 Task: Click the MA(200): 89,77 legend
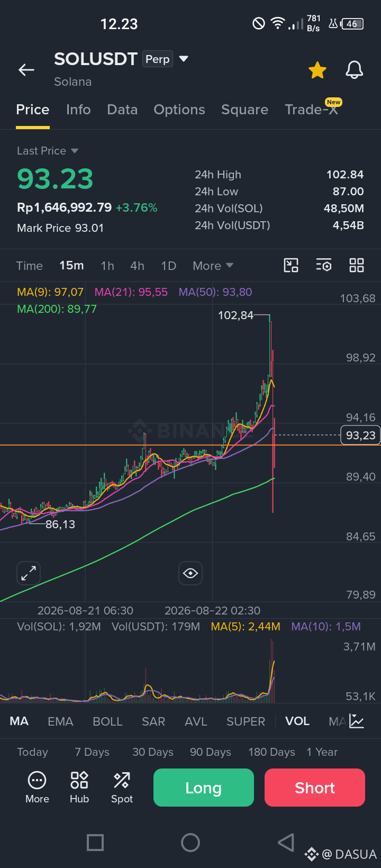coord(57,309)
